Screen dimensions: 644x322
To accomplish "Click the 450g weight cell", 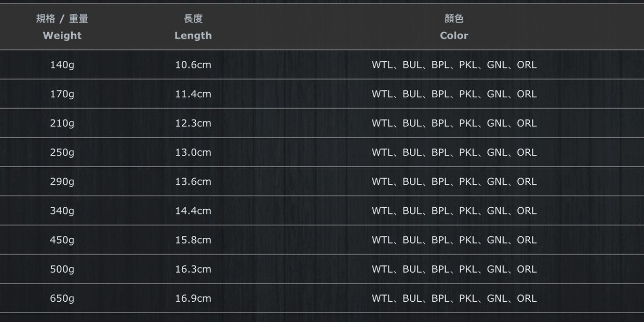I will (x=62, y=240).
